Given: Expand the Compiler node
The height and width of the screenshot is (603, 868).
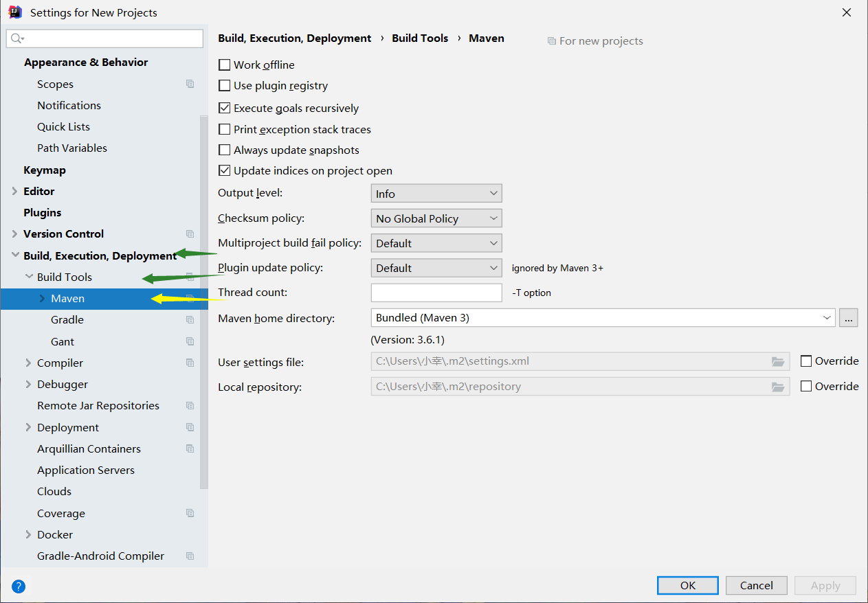Looking at the screenshot, I should tap(28, 363).
